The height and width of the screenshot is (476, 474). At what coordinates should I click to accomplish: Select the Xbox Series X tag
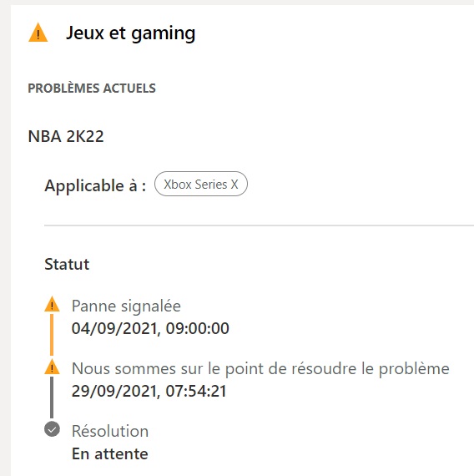coord(201,184)
